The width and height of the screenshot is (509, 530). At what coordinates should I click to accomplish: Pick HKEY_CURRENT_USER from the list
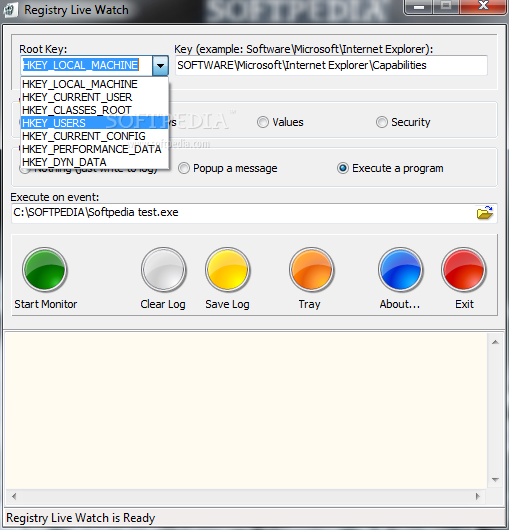(95, 97)
